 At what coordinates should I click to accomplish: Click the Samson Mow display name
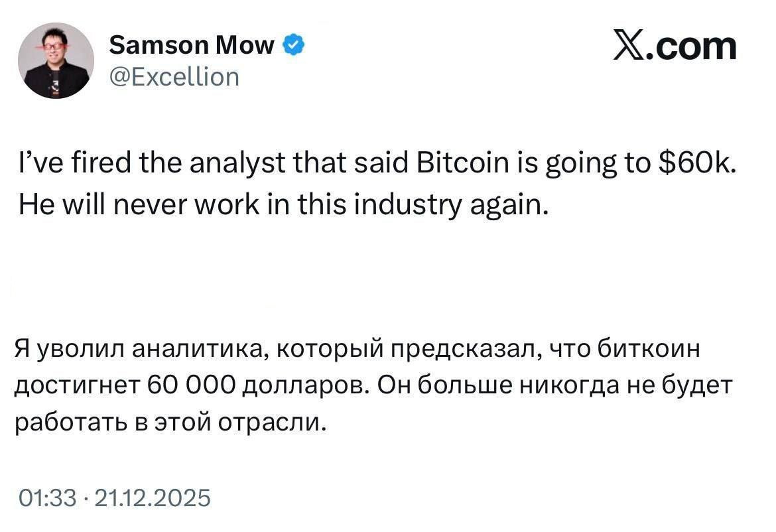pyautogui.click(x=191, y=44)
